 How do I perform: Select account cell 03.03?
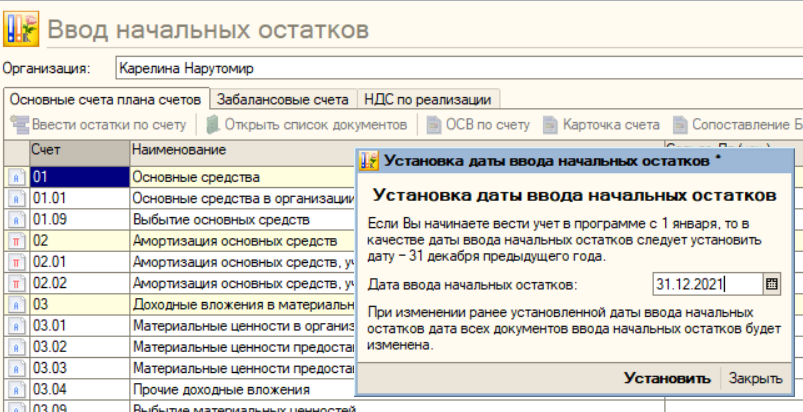click(x=79, y=368)
